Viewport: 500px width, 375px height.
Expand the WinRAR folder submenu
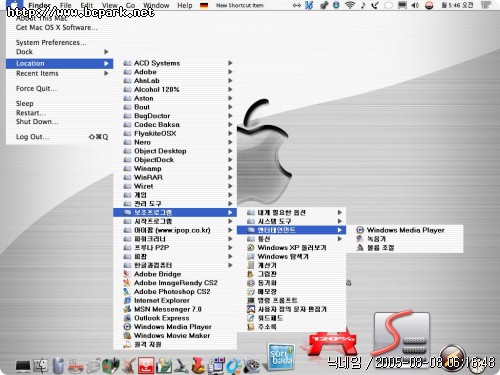175,177
